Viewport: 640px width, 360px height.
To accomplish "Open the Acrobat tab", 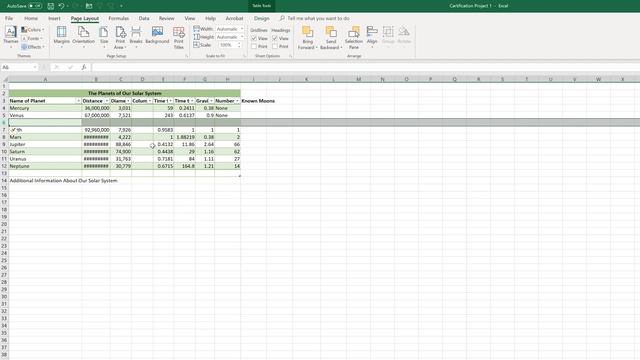I will tap(234, 18).
